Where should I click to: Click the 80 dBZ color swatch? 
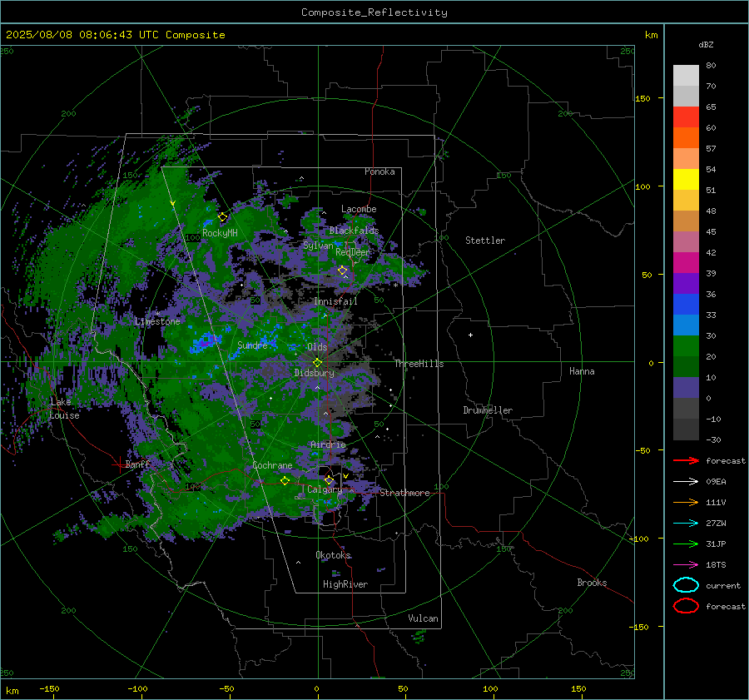click(x=686, y=76)
